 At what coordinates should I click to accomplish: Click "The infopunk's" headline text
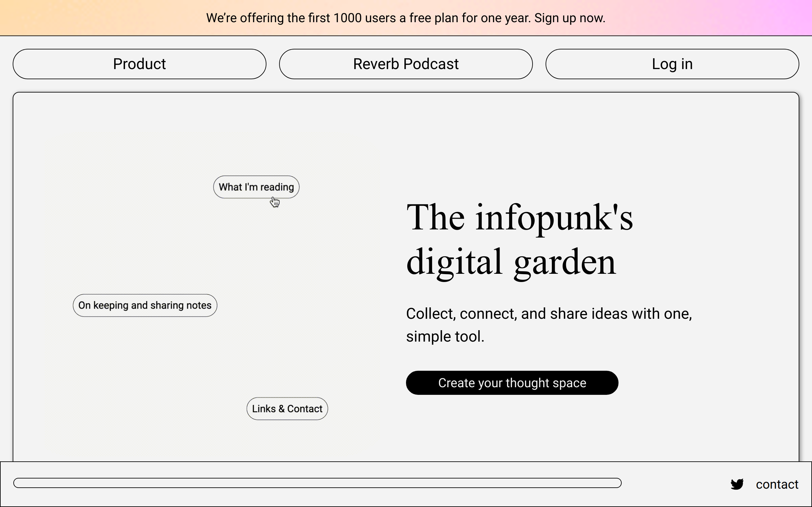[x=520, y=217]
